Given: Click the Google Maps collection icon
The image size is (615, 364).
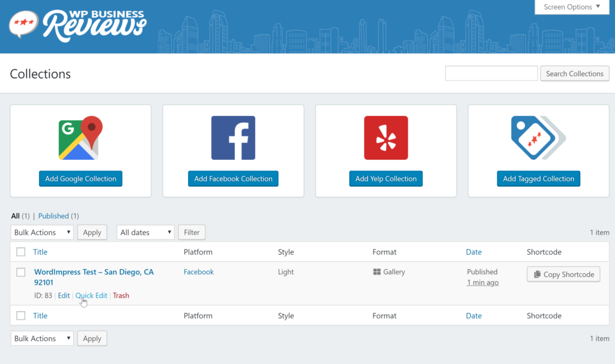Looking at the screenshot, I should pos(80,138).
